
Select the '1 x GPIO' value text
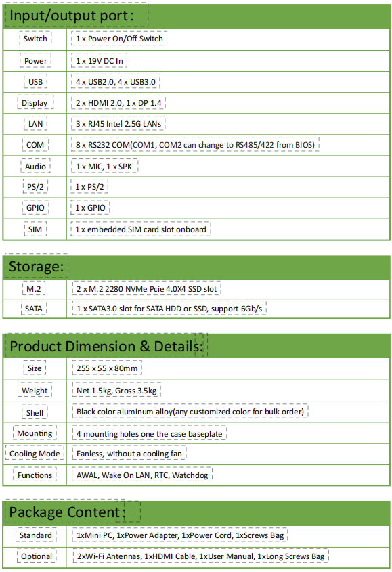[90, 208]
